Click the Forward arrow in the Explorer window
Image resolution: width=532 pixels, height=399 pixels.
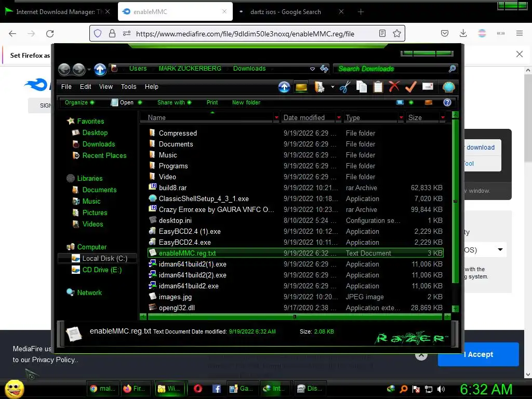point(79,69)
